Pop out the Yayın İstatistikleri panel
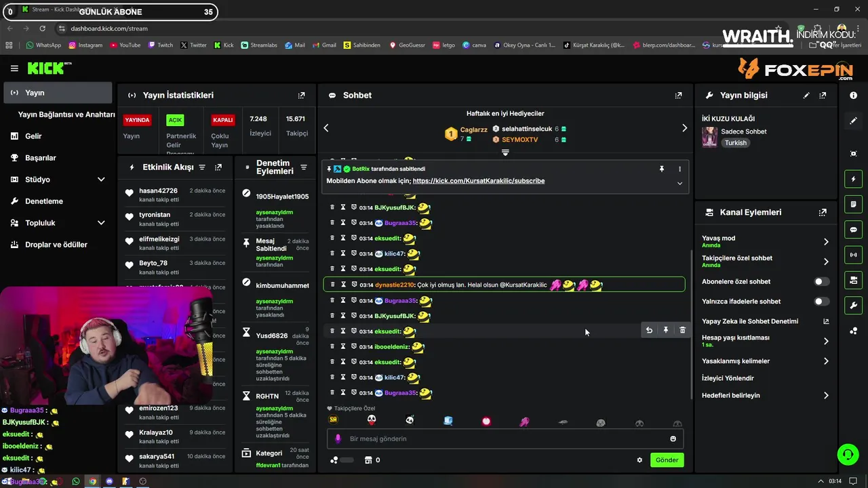Screen dimensions: 868x488 coord(301,96)
